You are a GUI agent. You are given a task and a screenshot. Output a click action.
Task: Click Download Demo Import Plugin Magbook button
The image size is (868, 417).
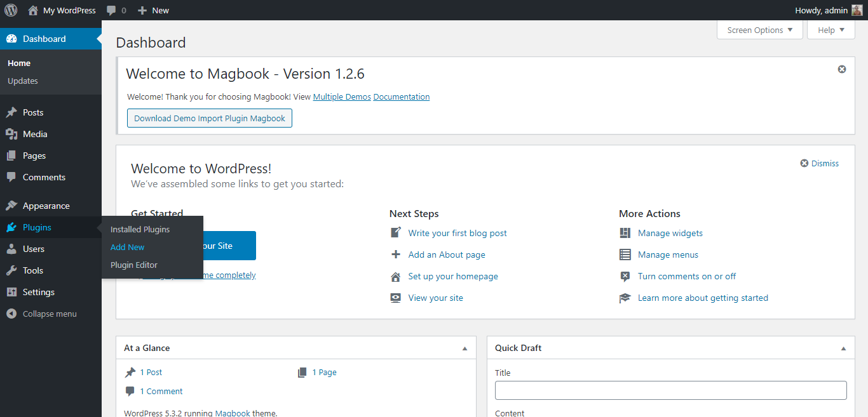[210, 118]
